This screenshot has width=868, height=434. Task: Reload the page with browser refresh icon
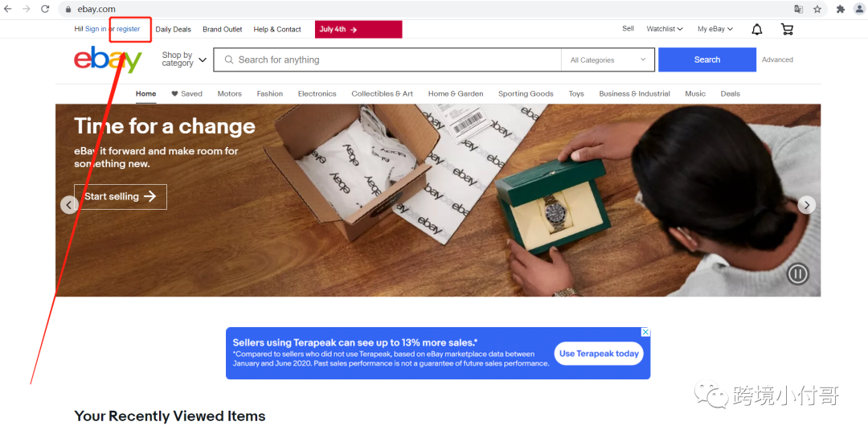click(x=45, y=9)
